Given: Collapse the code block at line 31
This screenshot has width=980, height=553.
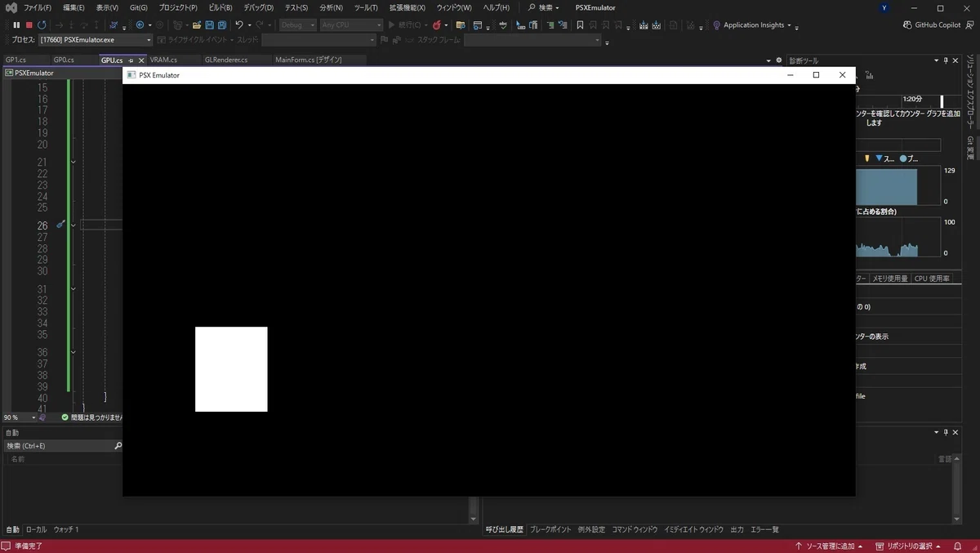Looking at the screenshot, I should pyautogui.click(x=73, y=288).
